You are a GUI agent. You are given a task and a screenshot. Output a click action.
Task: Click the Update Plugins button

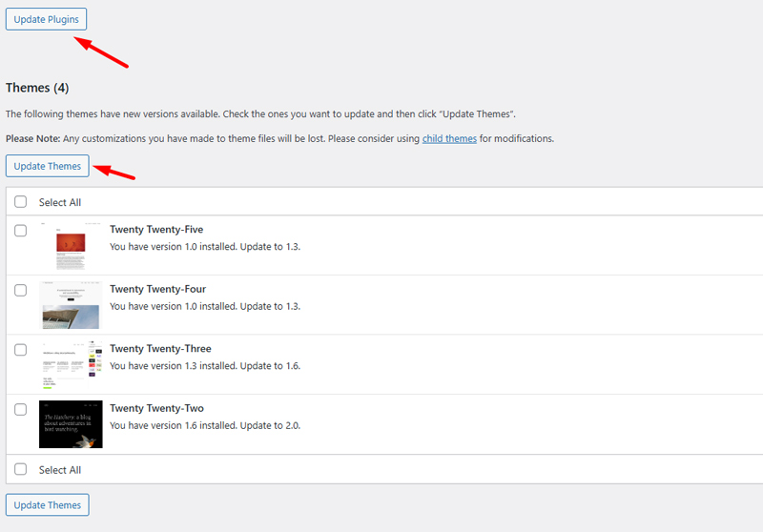point(46,19)
